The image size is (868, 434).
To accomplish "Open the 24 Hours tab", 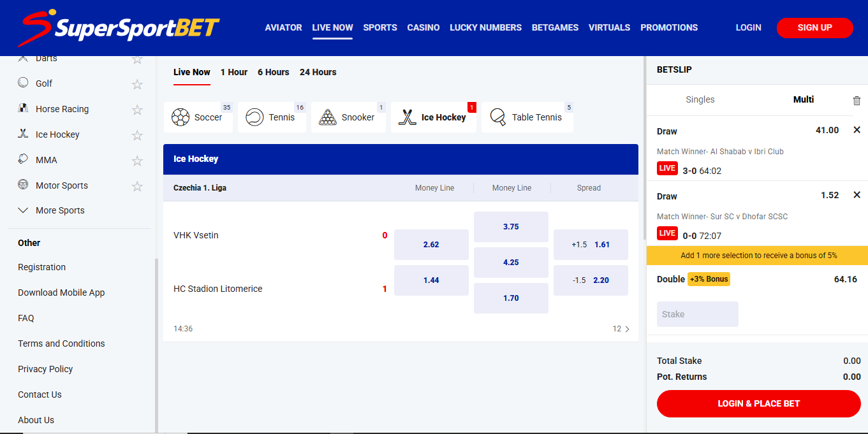I will [x=318, y=72].
